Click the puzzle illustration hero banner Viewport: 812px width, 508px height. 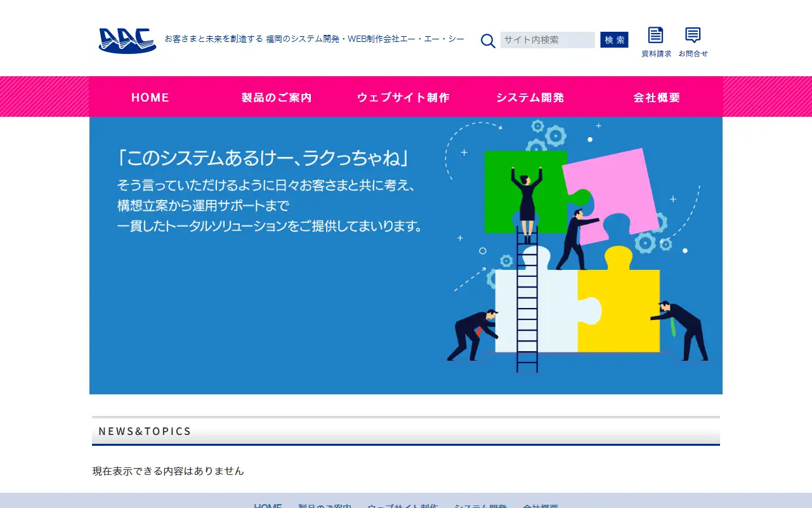click(x=406, y=255)
